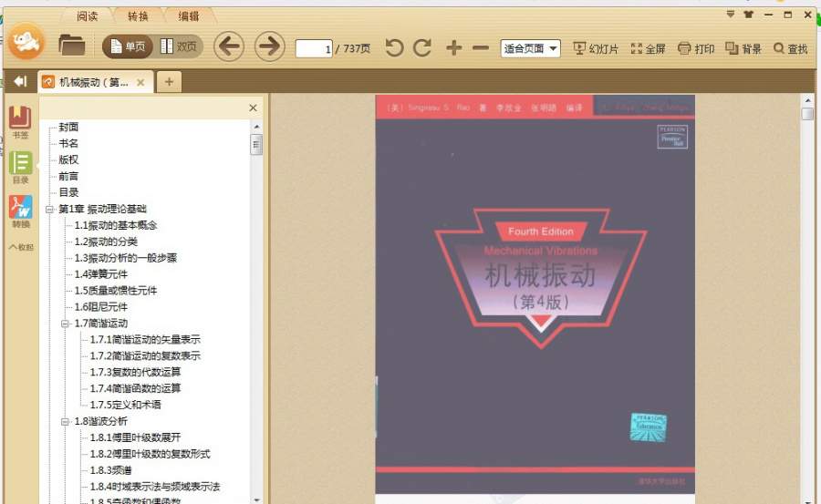The image size is (821, 504).
Task: Jump to 目录 entry in outline
Action: [68, 192]
